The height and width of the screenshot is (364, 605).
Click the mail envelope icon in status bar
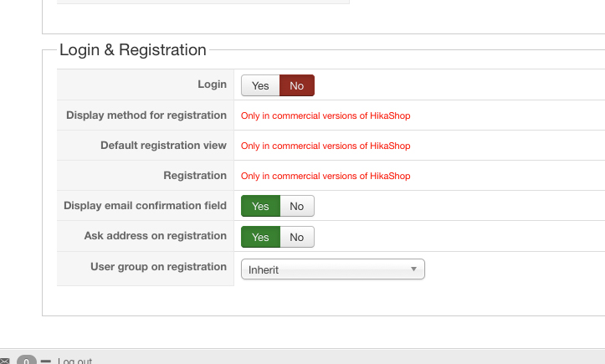pyautogui.click(x=5, y=361)
